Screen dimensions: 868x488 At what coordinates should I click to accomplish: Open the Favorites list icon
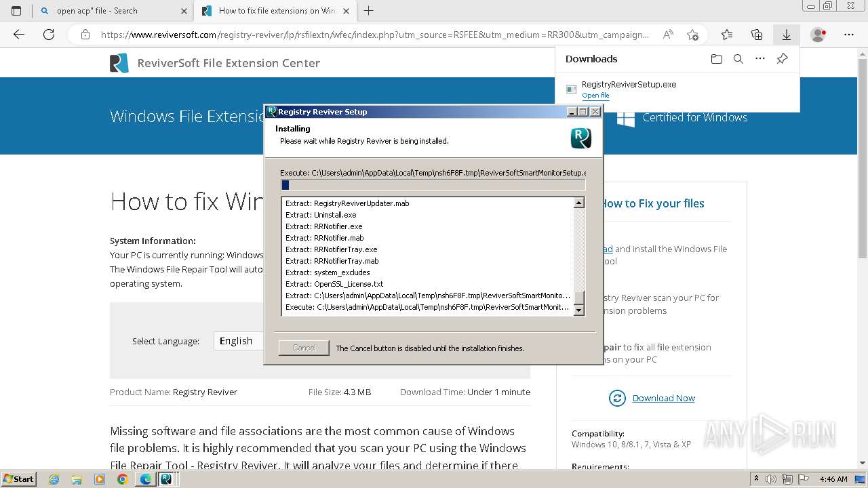pos(727,35)
